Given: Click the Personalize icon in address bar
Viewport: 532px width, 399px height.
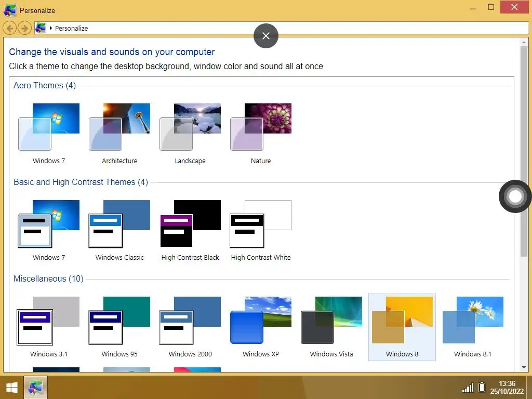Looking at the screenshot, I should coord(41,28).
